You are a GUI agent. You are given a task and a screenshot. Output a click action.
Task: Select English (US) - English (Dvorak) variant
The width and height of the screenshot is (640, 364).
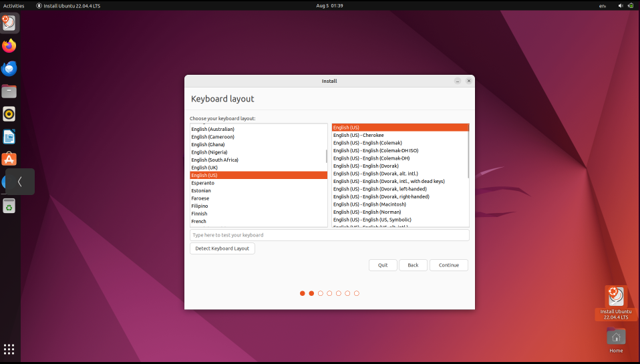[x=400, y=166]
